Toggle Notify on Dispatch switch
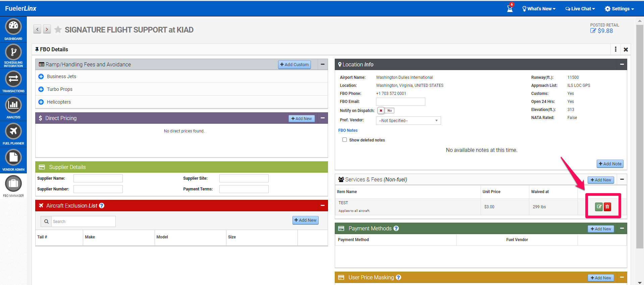This screenshot has width=644, height=285. pyautogui.click(x=386, y=110)
